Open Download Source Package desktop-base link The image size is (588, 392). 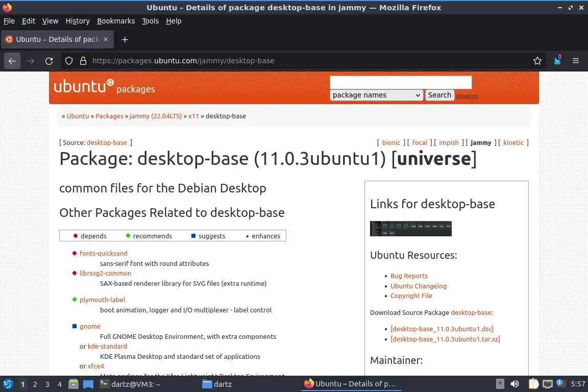click(x=471, y=312)
